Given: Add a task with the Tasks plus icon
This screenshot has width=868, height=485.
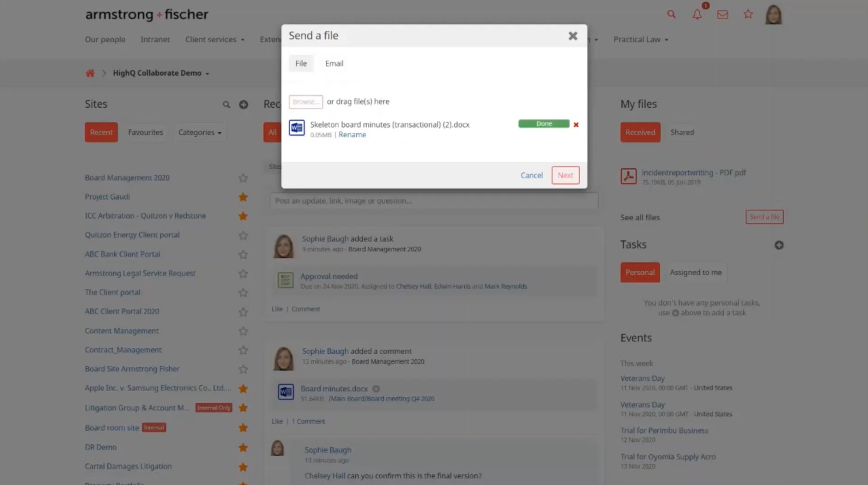Looking at the screenshot, I should (x=778, y=245).
